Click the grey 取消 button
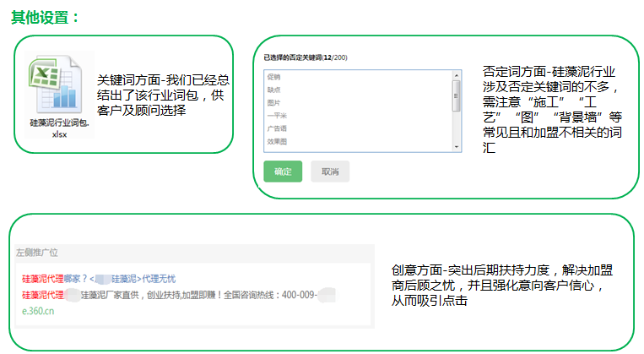Screen dimensions: 644x354 (x=329, y=172)
